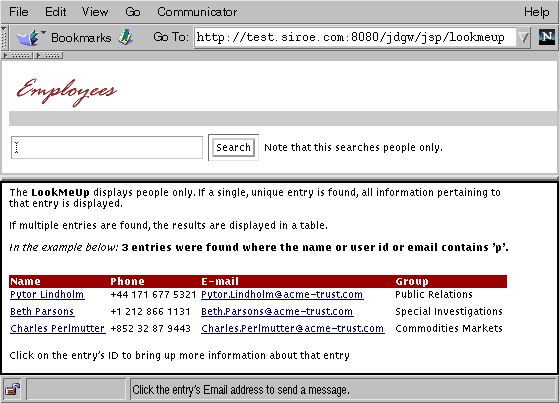Click the Employees page heading
Image resolution: width=559 pixels, height=403 pixels.
(x=67, y=92)
